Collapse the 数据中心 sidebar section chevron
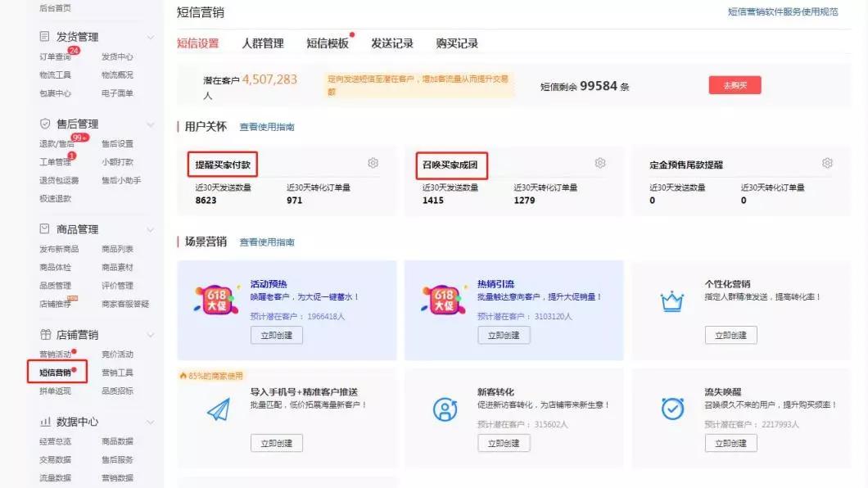Viewport: 868px width, 488px height. [x=150, y=422]
